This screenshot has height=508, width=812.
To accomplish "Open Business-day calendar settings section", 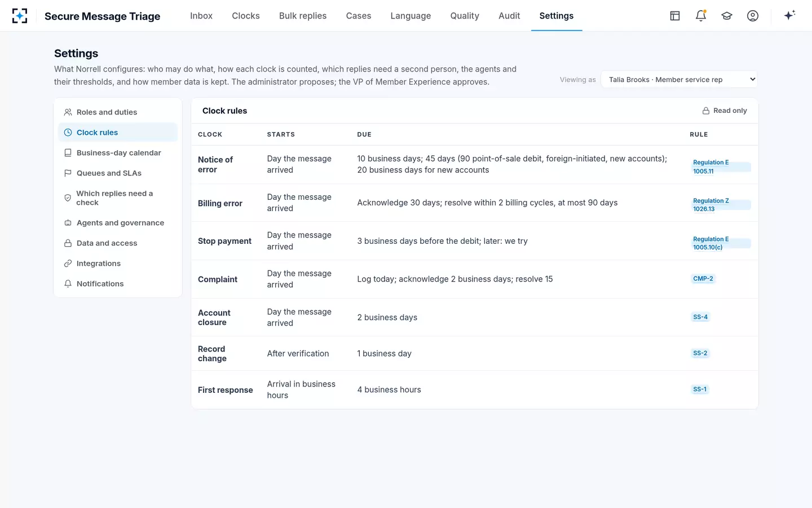I will coord(118,153).
